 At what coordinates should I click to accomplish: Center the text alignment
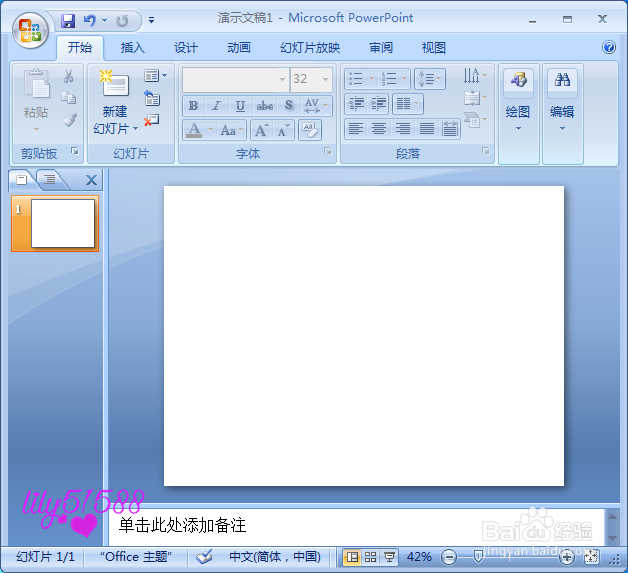pos(378,129)
